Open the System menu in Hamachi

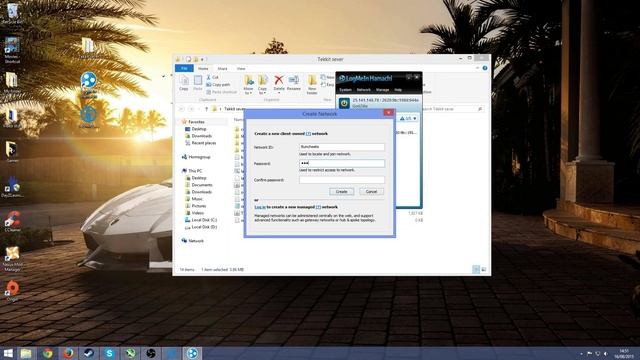point(345,90)
